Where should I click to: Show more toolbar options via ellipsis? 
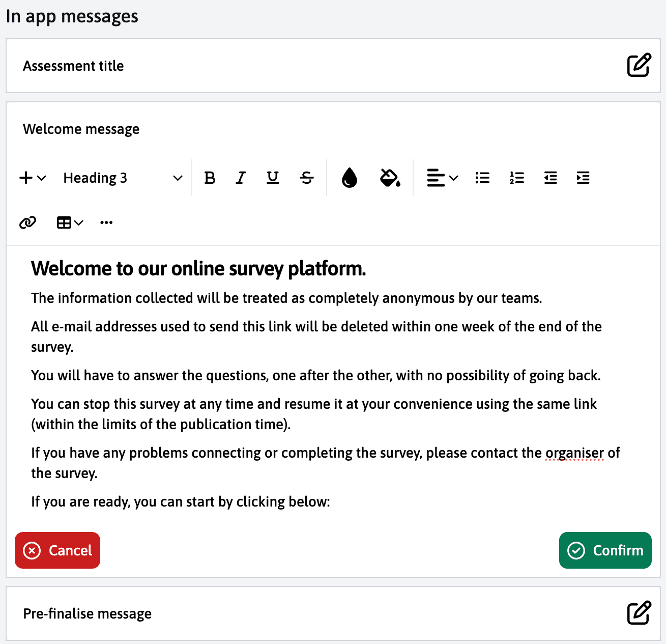coord(106,222)
